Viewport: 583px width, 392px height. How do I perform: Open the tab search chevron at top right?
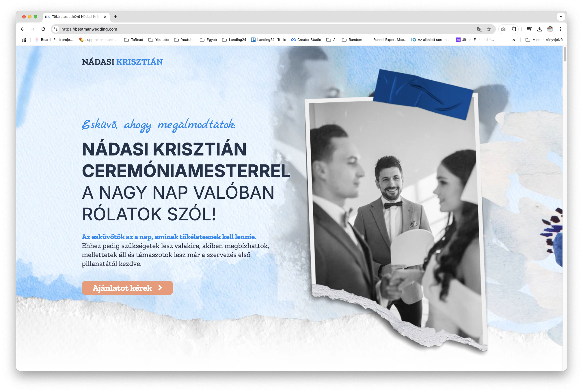coord(560,17)
